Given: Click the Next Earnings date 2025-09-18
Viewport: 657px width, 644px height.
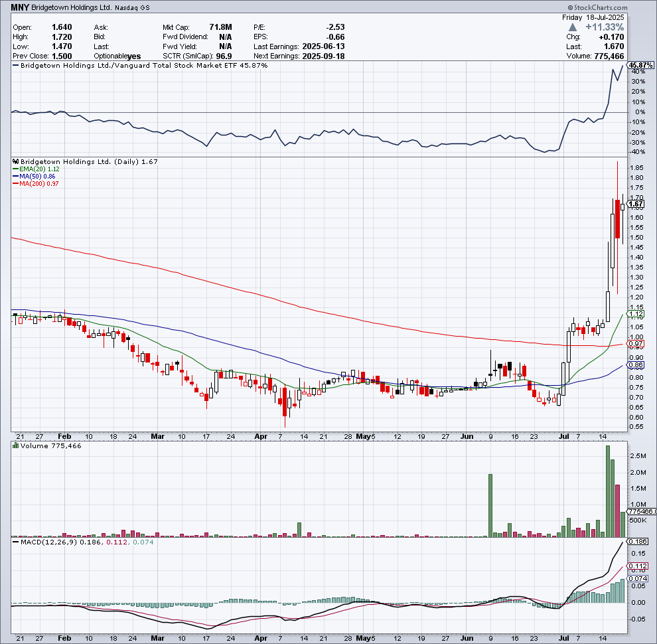Looking at the screenshot, I should pyautogui.click(x=323, y=56).
